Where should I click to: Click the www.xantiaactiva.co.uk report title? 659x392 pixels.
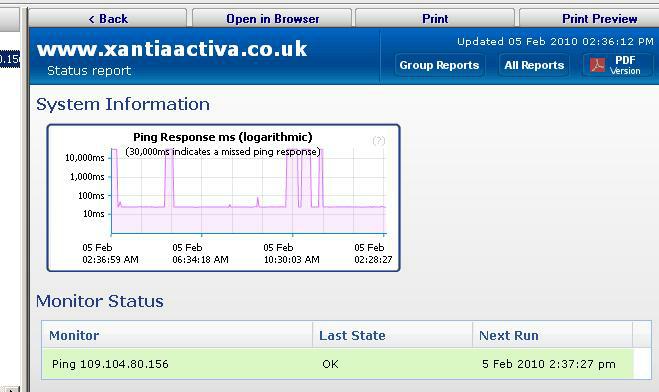pos(172,49)
